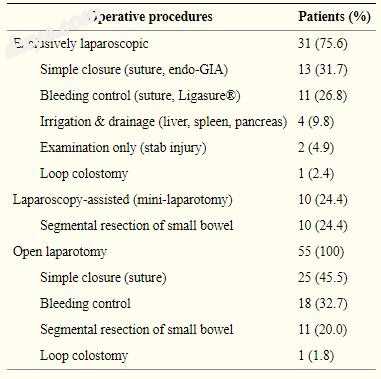The image size is (381, 379).
Task: Select the value '55 (100)'
Action: click(x=321, y=252)
